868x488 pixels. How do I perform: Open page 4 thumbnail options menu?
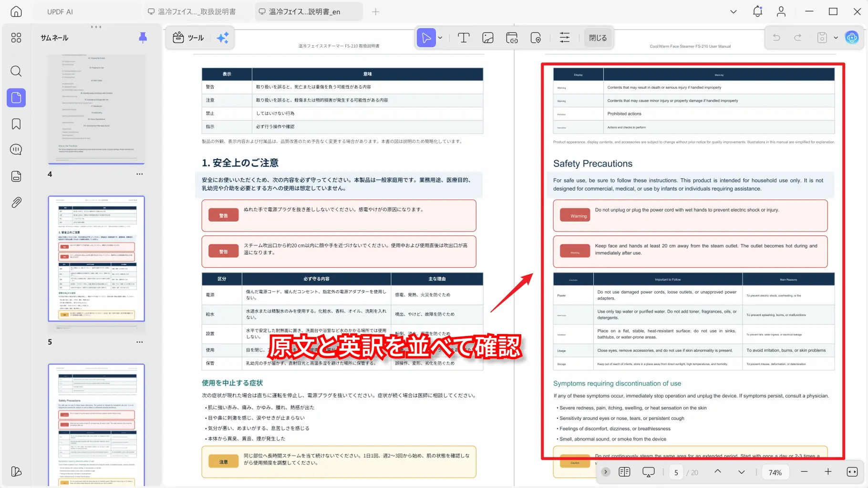pos(139,174)
